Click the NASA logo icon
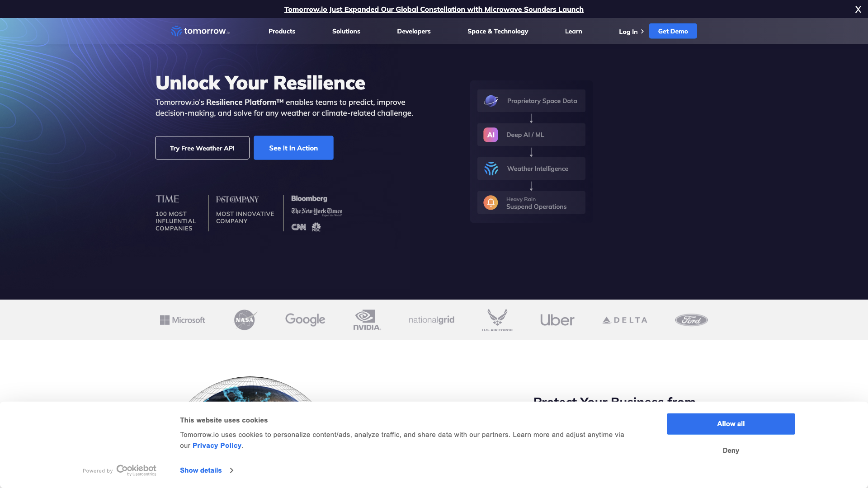The height and width of the screenshot is (488, 868). point(245,319)
